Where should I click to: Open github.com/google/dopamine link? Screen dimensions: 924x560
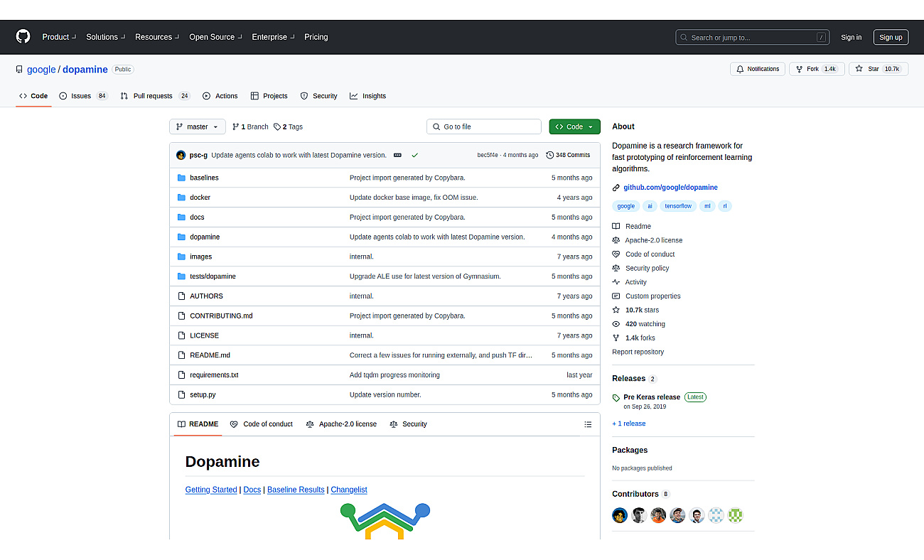[670, 188]
